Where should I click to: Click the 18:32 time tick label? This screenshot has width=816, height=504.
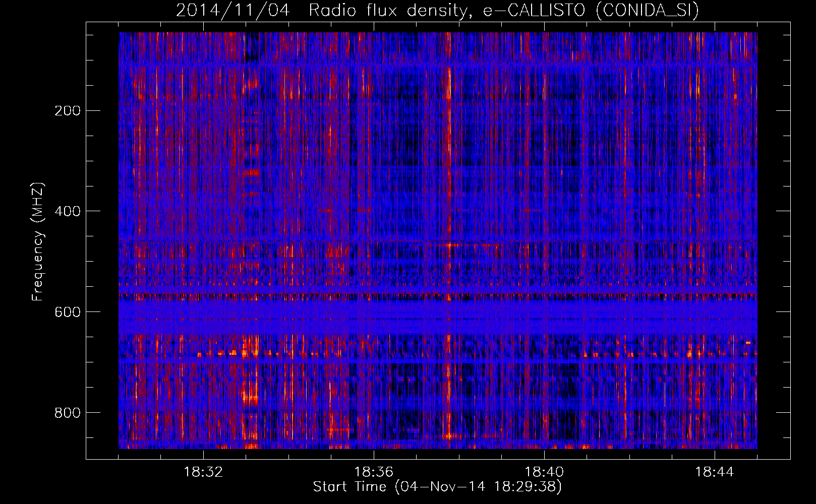203,472
